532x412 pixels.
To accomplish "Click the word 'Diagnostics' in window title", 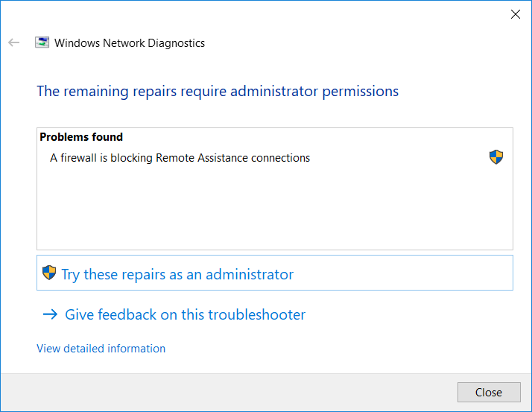I will [176, 43].
